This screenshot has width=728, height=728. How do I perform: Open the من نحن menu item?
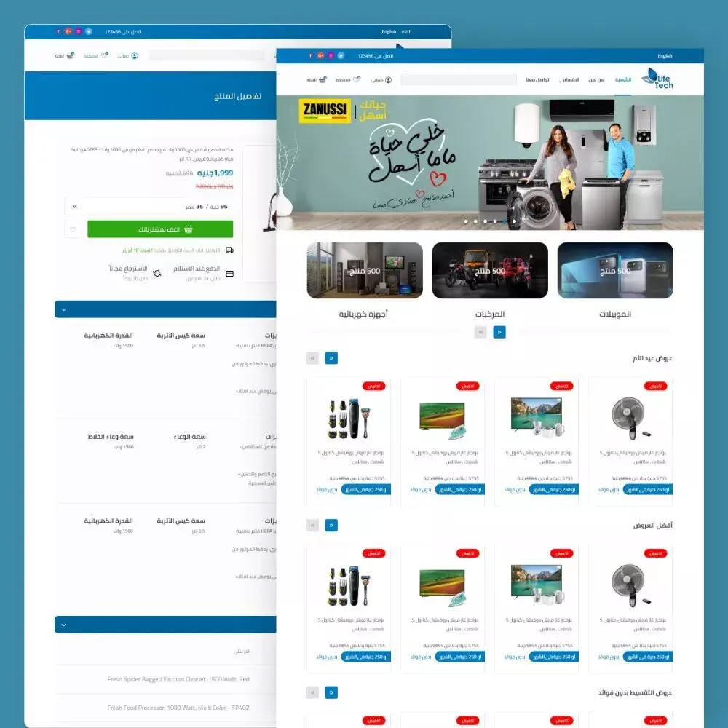[596, 79]
